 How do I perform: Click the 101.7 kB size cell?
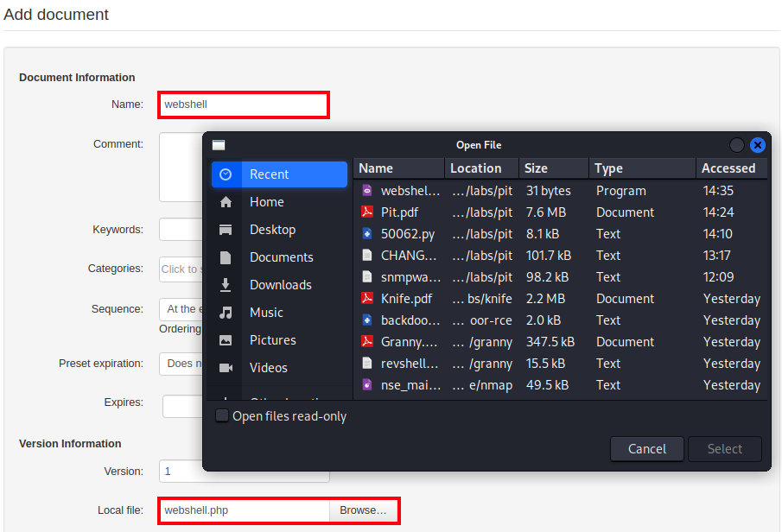point(548,256)
